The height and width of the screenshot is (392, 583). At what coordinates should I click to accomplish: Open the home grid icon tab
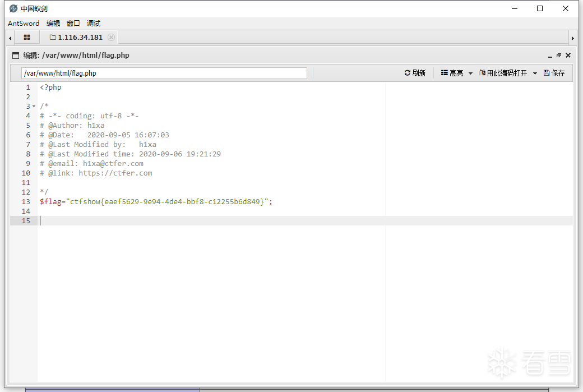point(27,38)
